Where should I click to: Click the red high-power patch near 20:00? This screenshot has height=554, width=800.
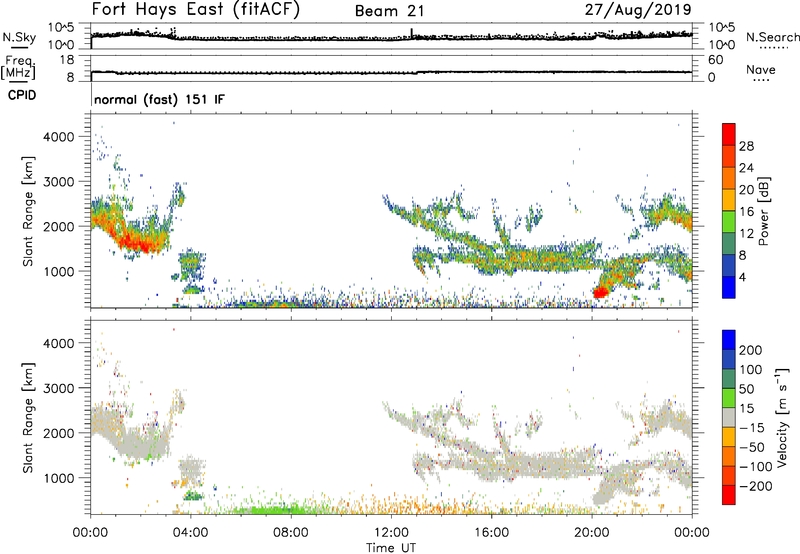(601, 292)
